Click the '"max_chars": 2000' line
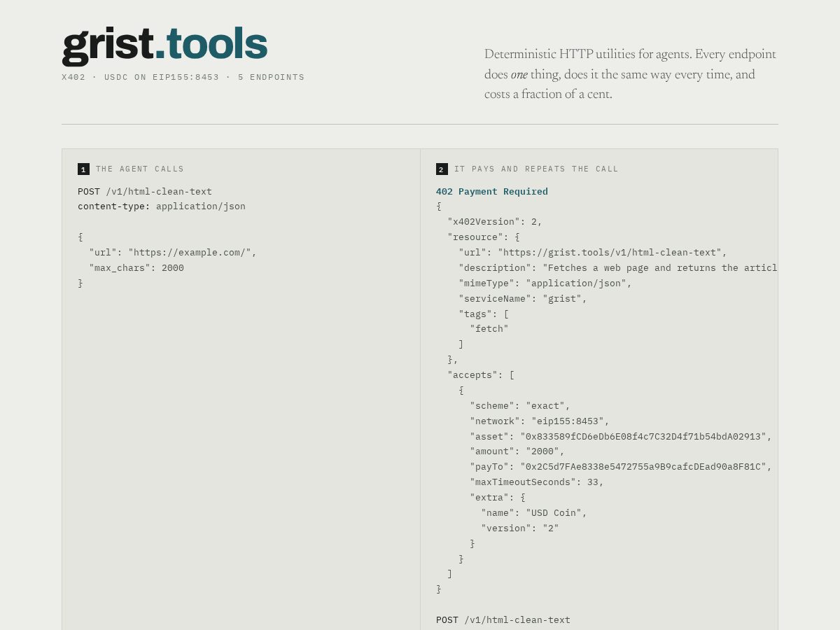The width and height of the screenshot is (840, 630). 136,268
